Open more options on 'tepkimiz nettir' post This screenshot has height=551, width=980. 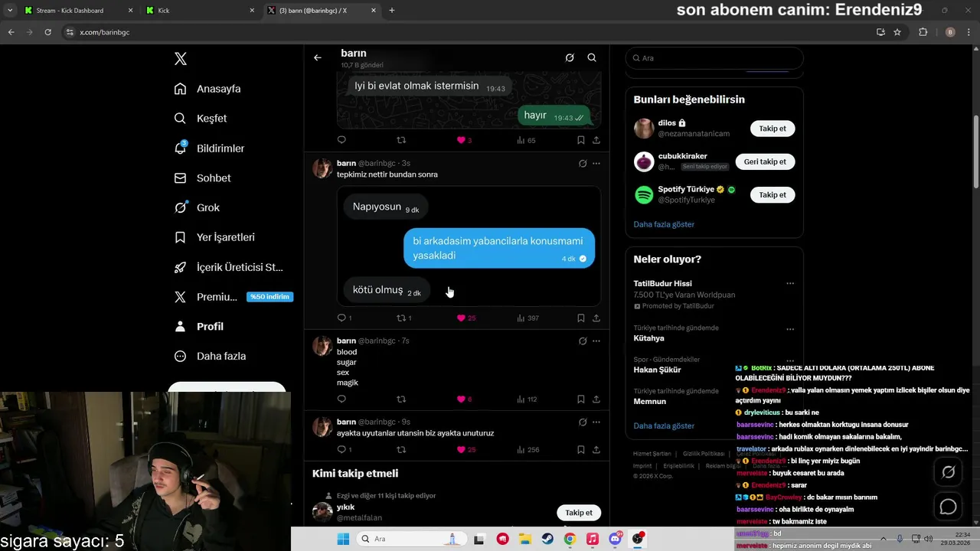[596, 163]
